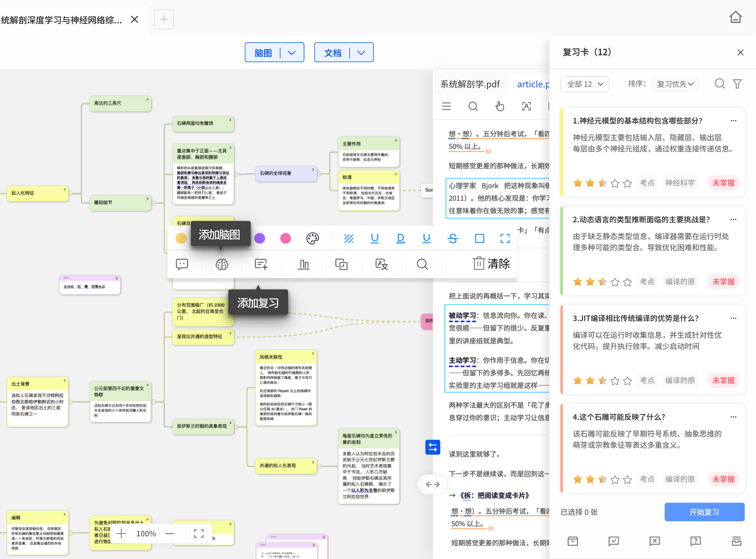Click the 清除 clear button
The height and width of the screenshot is (559, 756).
491,264
